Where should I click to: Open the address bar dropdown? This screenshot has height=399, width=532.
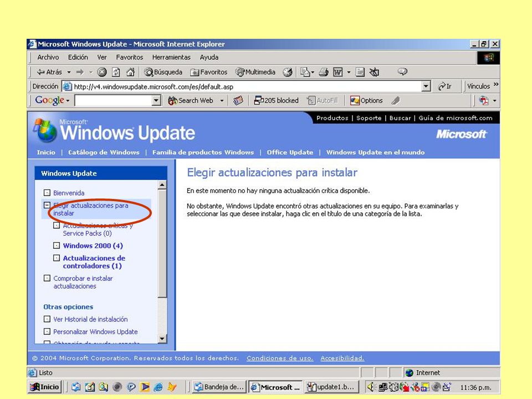pyautogui.click(x=426, y=86)
